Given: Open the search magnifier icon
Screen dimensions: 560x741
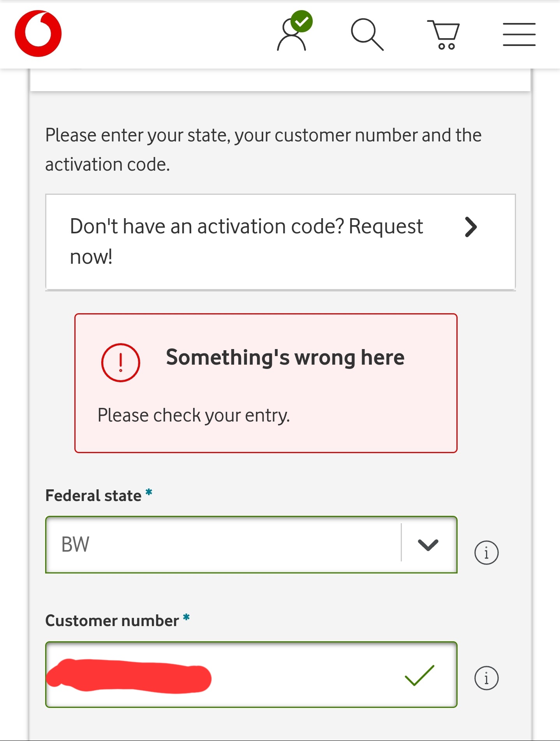Looking at the screenshot, I should point(367,34).
